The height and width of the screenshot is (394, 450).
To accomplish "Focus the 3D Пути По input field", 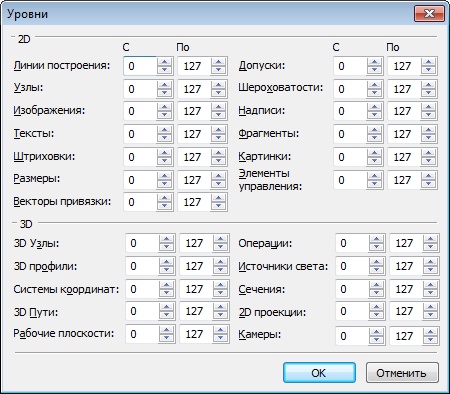I will pyautogui.click(x=196, y=311).
